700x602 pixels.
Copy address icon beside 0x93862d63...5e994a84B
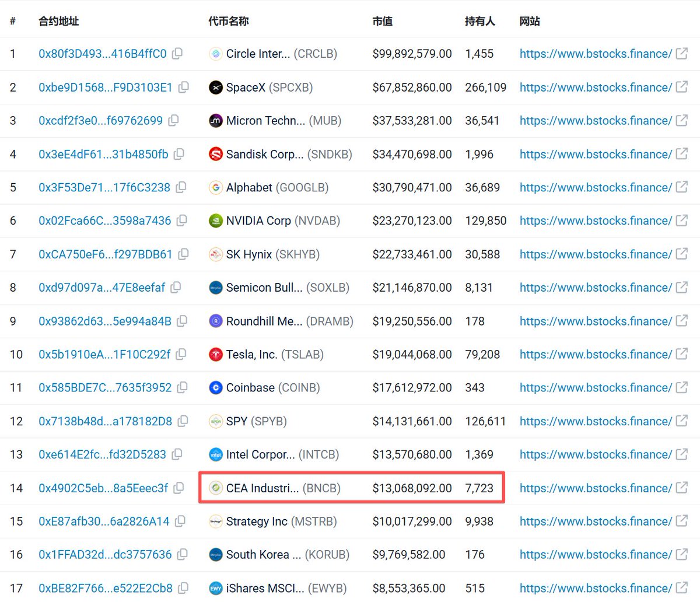182,321
